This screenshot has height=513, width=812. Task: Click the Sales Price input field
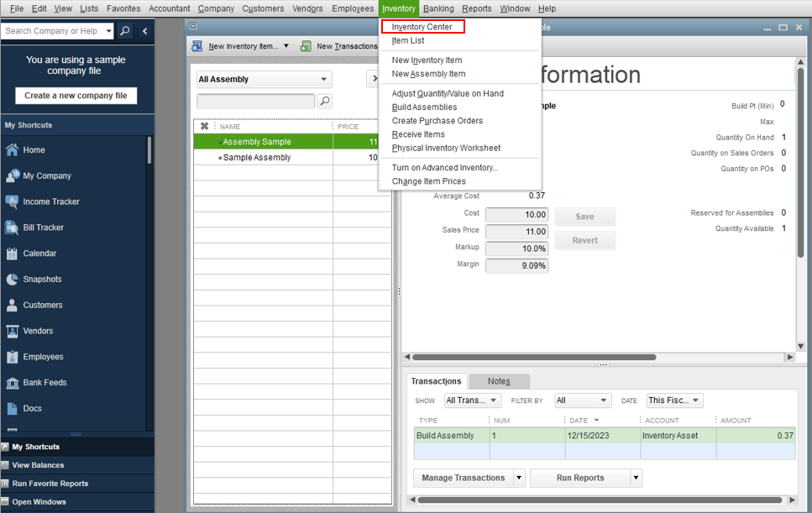(x=516, y=232)
